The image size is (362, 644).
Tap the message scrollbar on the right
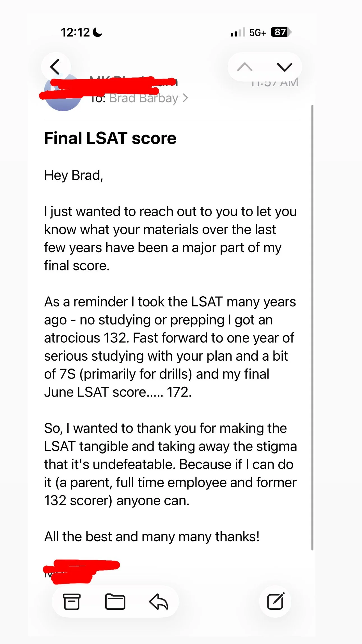(x=312, y=327)
